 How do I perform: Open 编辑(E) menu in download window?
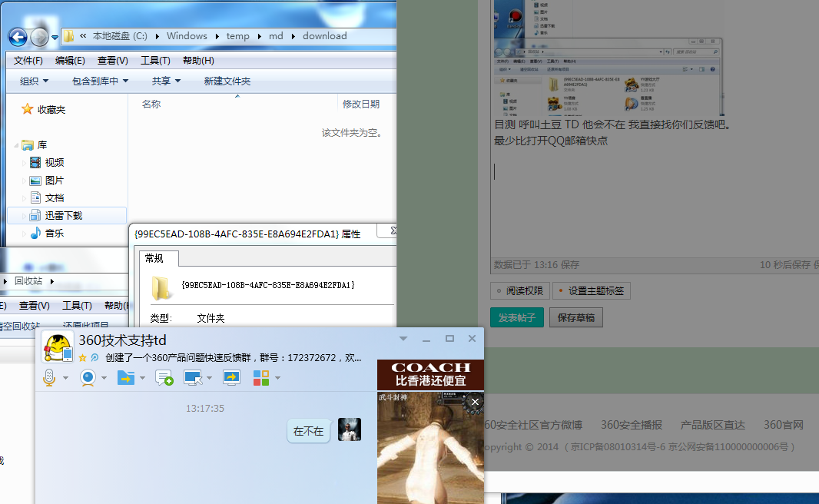coord(70,61)
